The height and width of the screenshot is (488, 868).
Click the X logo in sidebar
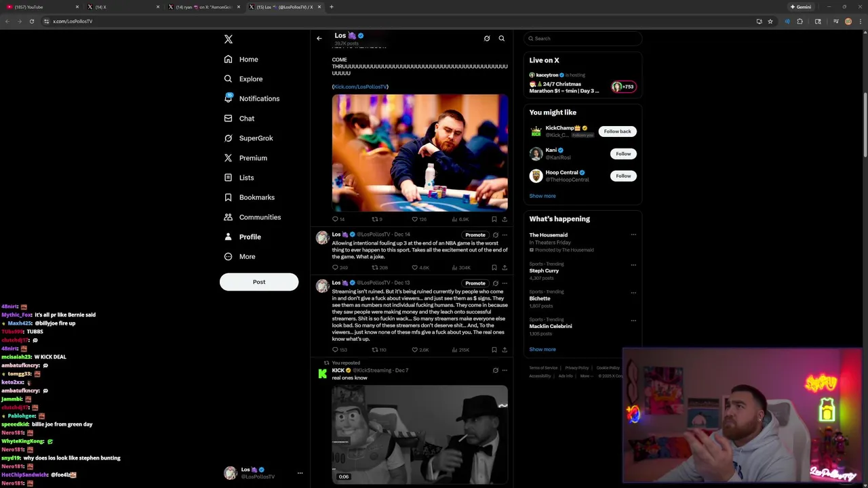click(229, 39)
